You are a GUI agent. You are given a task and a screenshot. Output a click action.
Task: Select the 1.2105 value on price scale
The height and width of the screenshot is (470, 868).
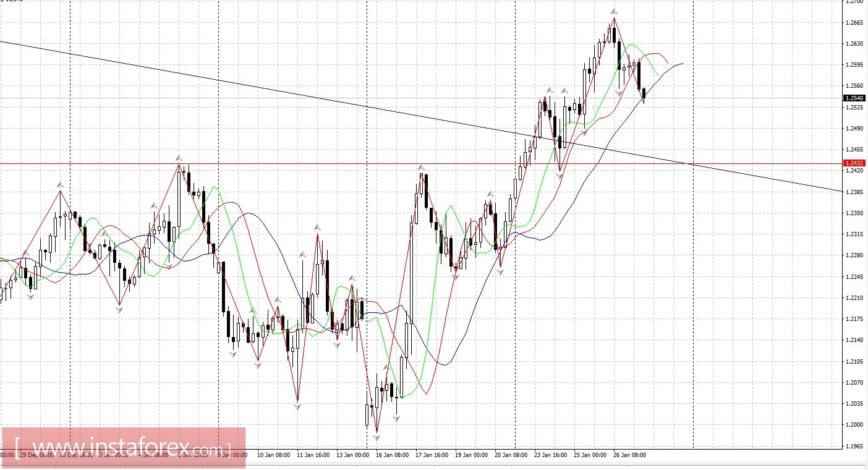pyautogui.click(x=854, y=362)
